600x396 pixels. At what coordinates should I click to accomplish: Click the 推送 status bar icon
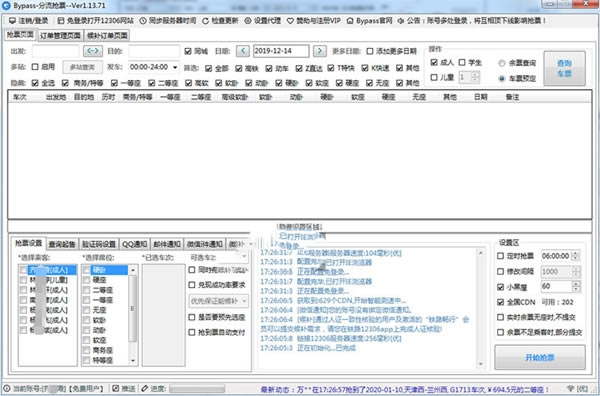[x=116, y=388]
